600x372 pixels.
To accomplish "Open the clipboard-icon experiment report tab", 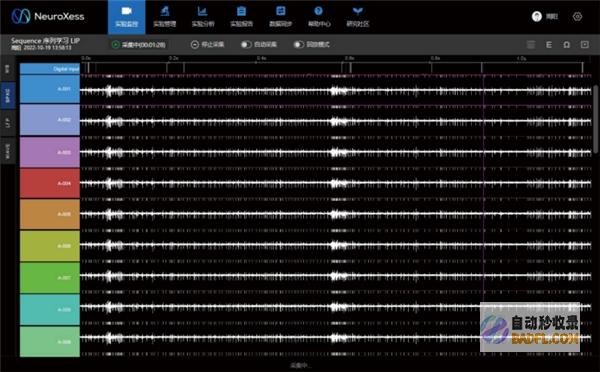I will pos(241,17).
